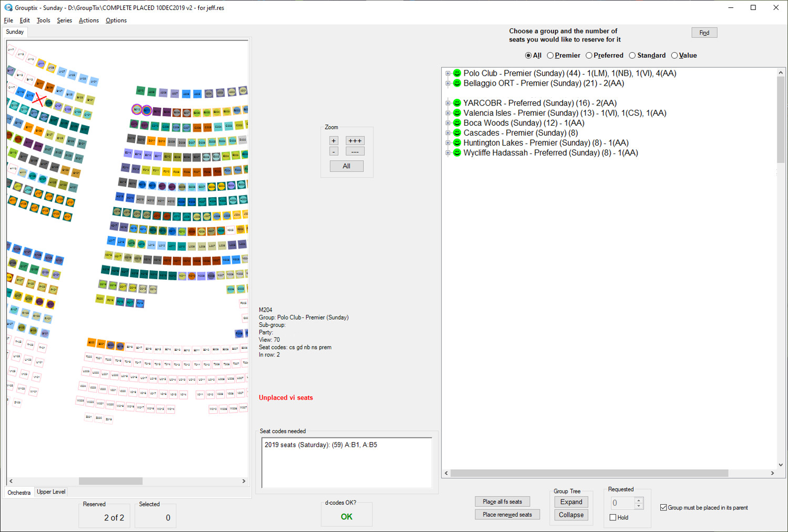Click the fast zoom --- icon
788x532 pixels.
click(355, 151)
